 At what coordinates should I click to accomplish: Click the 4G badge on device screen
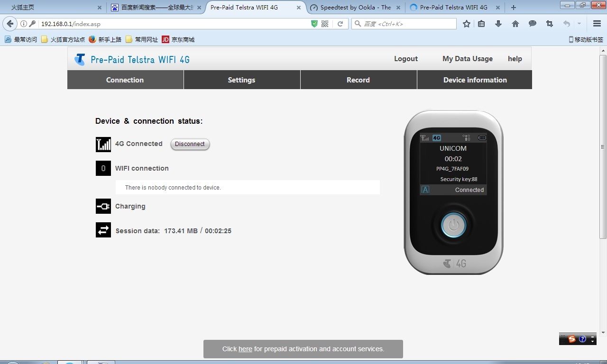tap(437, 138)
